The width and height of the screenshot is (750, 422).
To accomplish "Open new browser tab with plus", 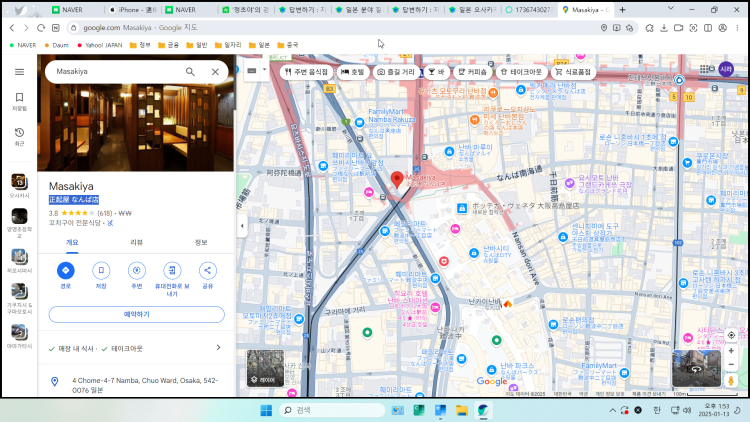I will pos(622,10).
